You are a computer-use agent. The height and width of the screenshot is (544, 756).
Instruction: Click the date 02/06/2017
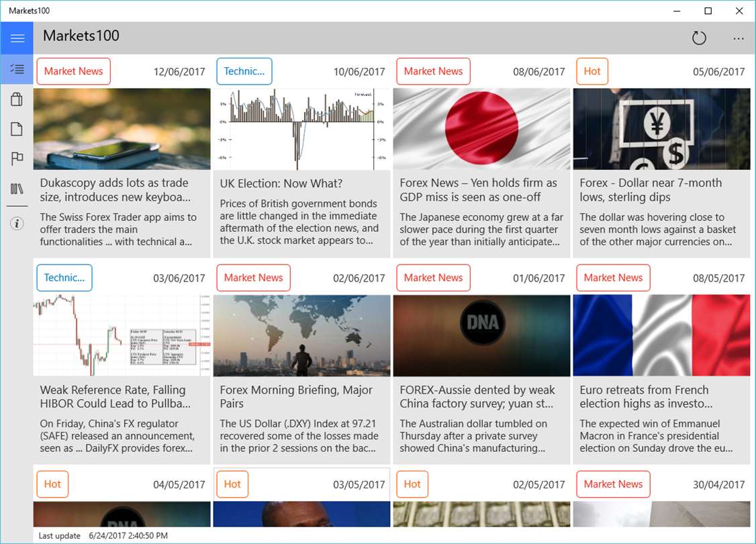(359, 278)
